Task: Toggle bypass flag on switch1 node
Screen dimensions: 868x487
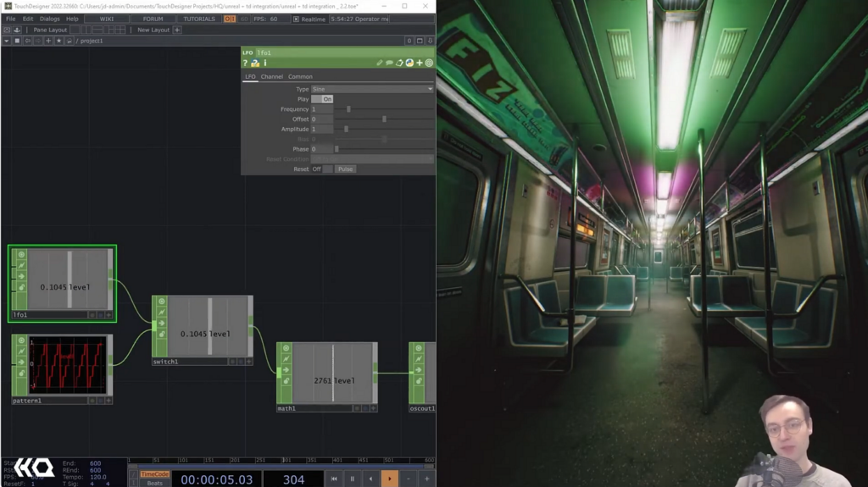Action: click(x=161, y=324)
